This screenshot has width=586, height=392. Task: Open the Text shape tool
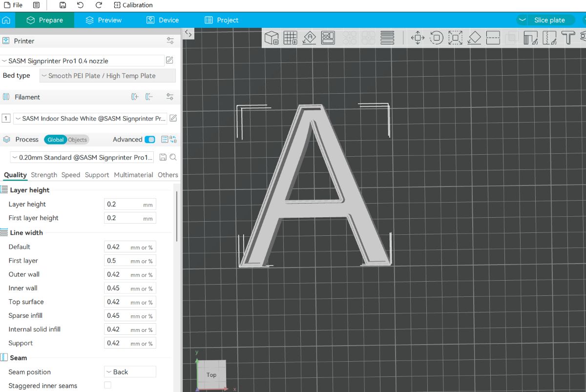tap(567, 38)
